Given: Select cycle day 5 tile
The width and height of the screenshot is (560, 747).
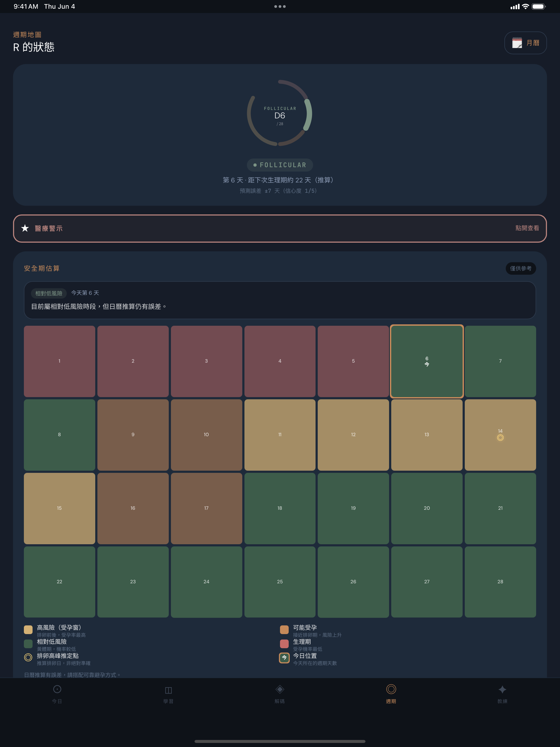Looking at the screenshot, I should (354, 361).
